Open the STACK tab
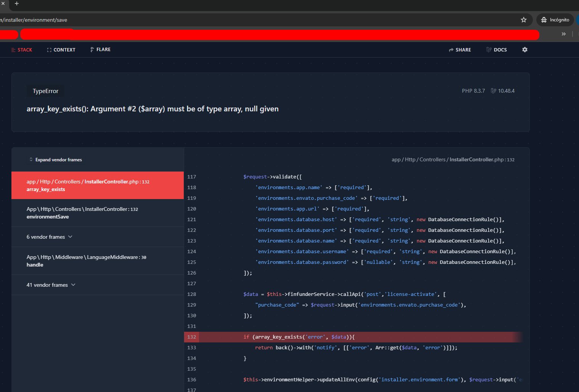579x392 pixels. coord(22,50)
